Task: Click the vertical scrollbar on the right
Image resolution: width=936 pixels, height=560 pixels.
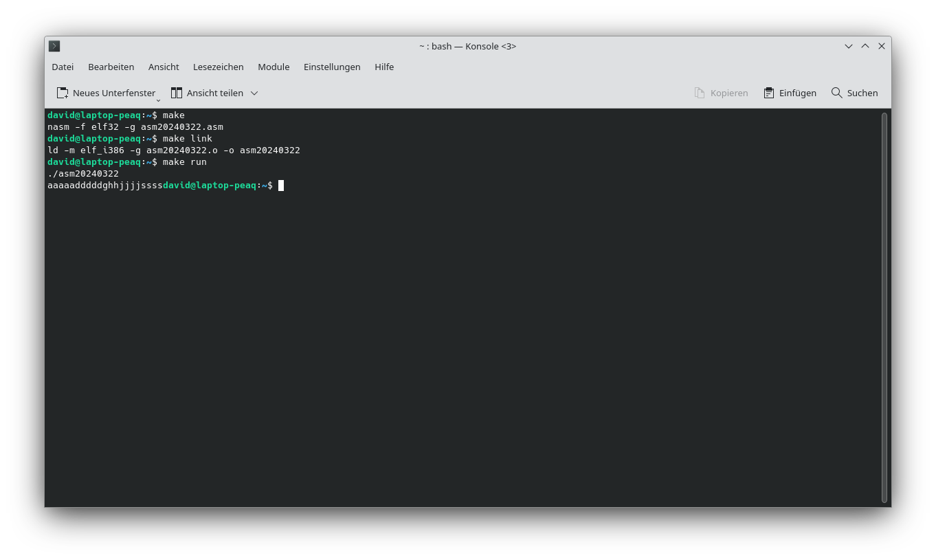Action: click(884, 309)
